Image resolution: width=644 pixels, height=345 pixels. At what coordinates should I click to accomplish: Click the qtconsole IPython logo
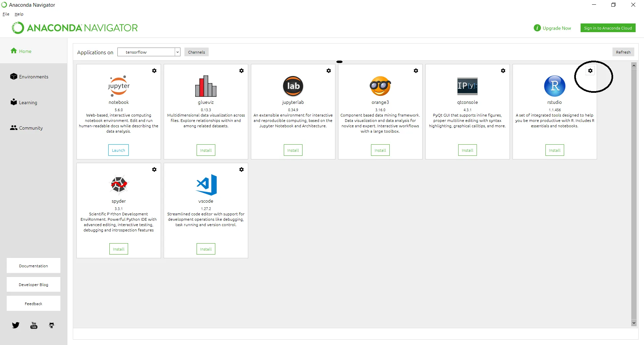[x=468, y=86]
